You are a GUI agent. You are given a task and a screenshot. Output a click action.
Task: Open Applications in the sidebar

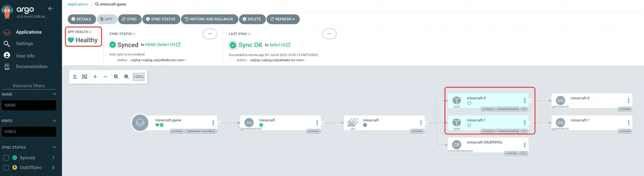29,32
